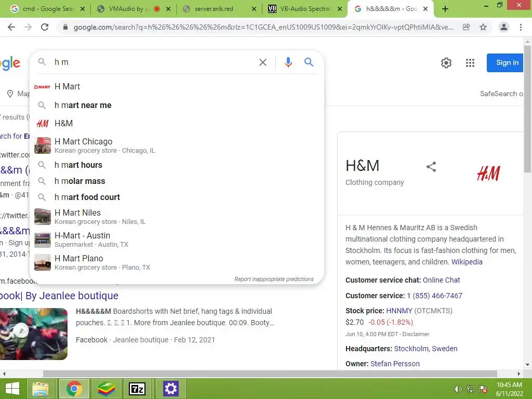
Task: Open the settings gear app in taskbar
Action: coord(170,389)
